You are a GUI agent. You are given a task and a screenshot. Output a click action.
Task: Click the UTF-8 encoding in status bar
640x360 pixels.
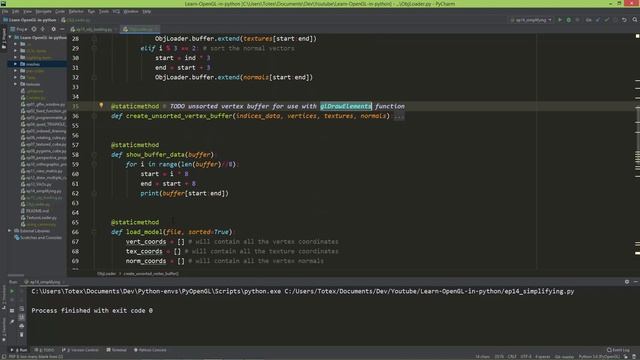coord(526,357)
